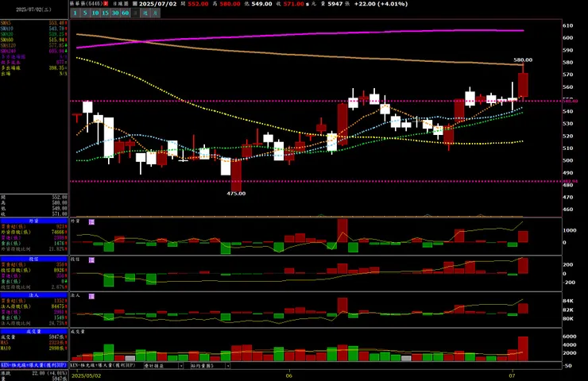Screen dimensions: 588x381
Task: Click the '07' month marker on time axis
Action: click(x=512, y=375)
